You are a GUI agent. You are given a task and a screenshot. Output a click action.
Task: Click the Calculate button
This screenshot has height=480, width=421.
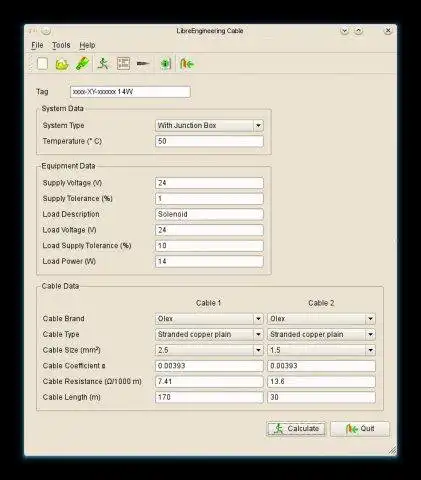296,429
